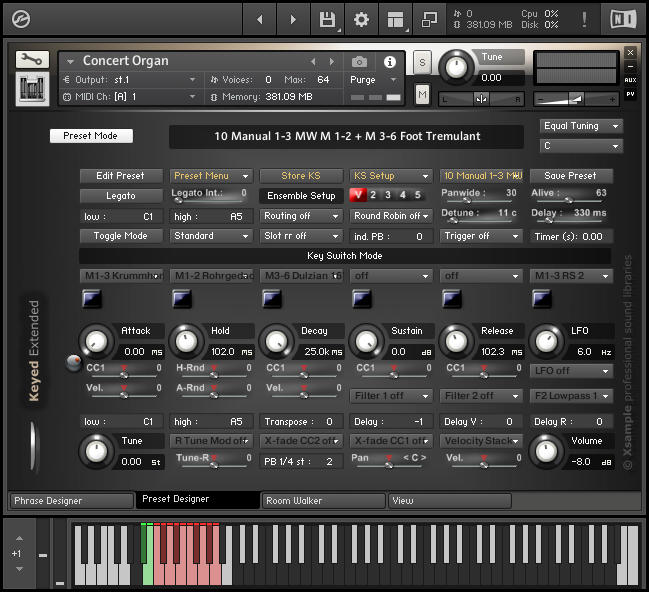
Task: Go to previous instrument with the toolbar back arrow
Action: click(x=260, y=19)
